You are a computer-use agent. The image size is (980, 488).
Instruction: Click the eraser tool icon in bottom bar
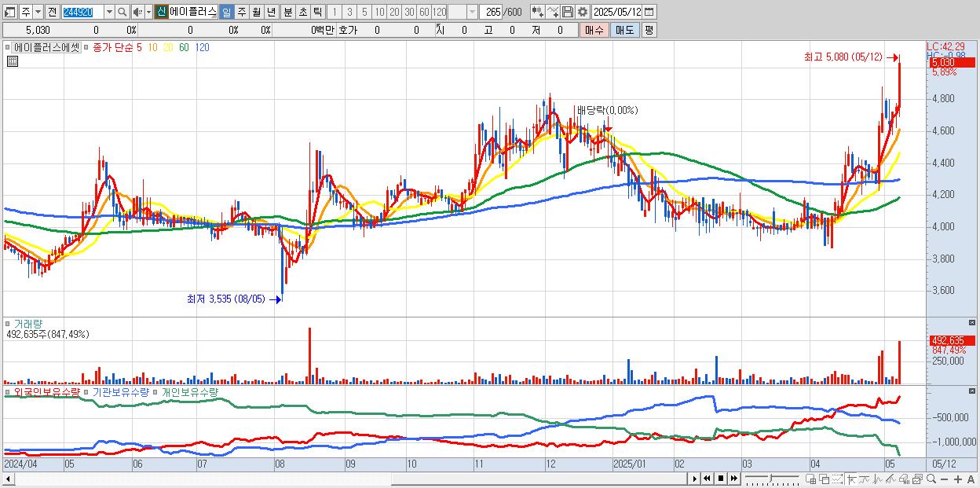point(905,479)
